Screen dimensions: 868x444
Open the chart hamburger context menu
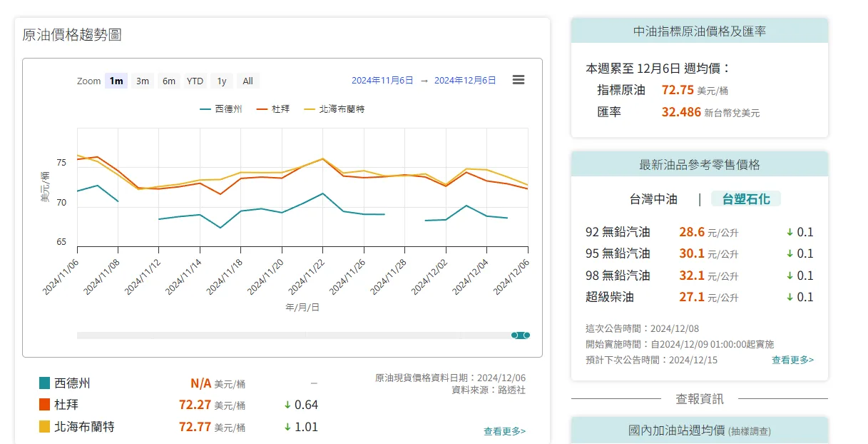(519, 80)
